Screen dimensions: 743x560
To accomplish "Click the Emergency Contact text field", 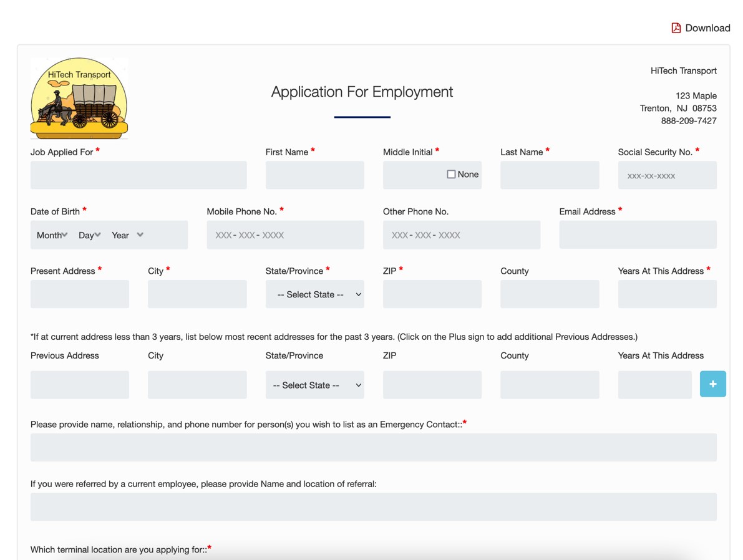I will coord(373,448).
